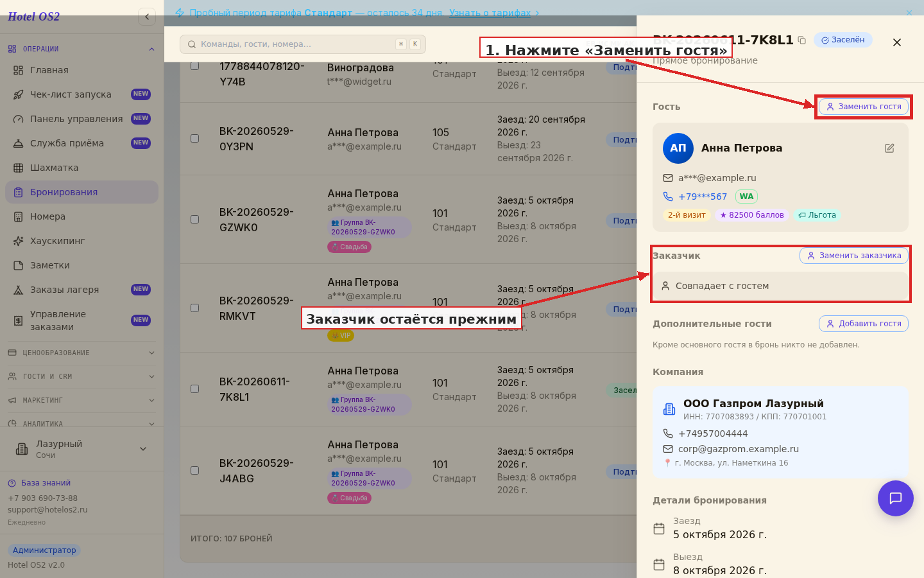
Task: Collapse the sidebar with the arrow icon
Action: [147, 17]
